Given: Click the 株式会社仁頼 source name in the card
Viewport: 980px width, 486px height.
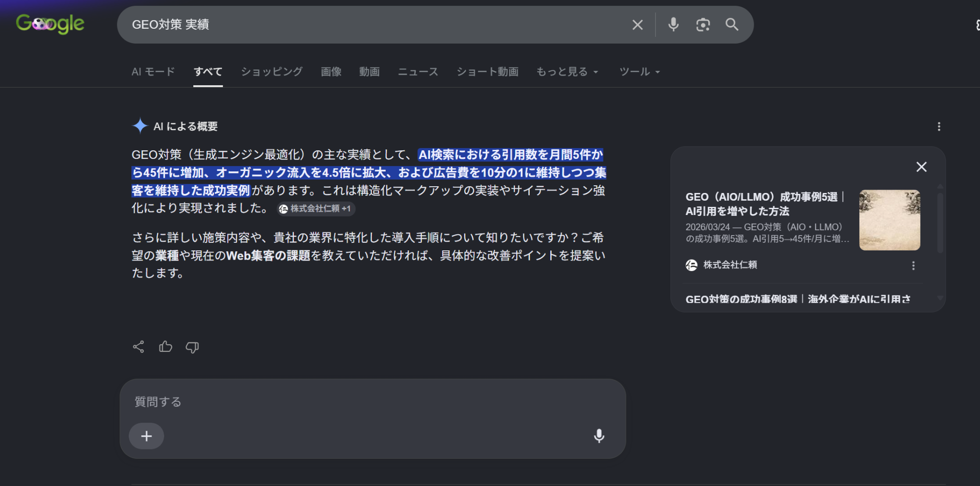Looking at the screenshot, I should [x=730, y=265].
